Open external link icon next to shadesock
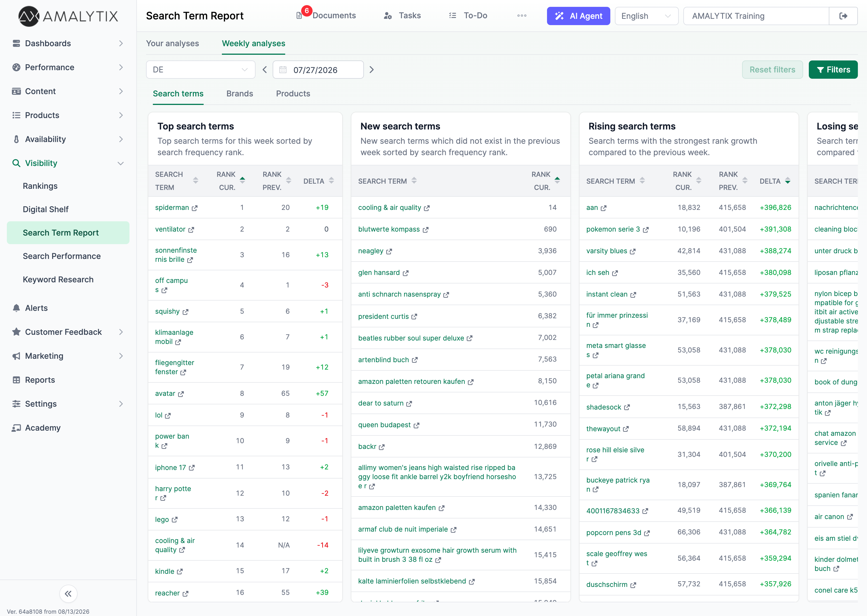This screenshot has height=616, width=867. (x=627, y=407)
